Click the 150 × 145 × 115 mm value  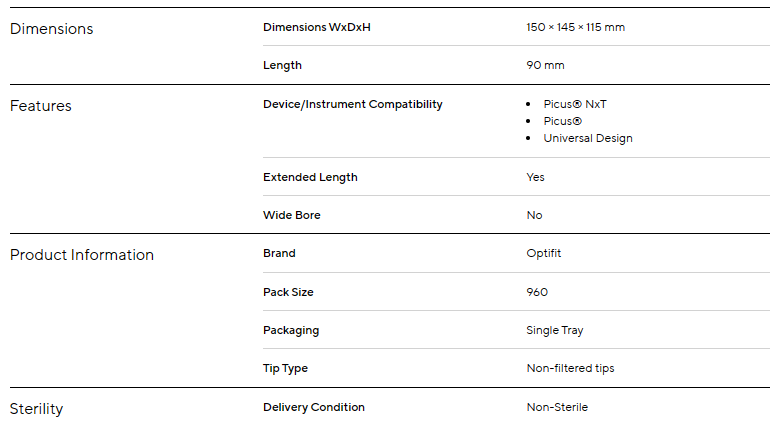(575, 27)
